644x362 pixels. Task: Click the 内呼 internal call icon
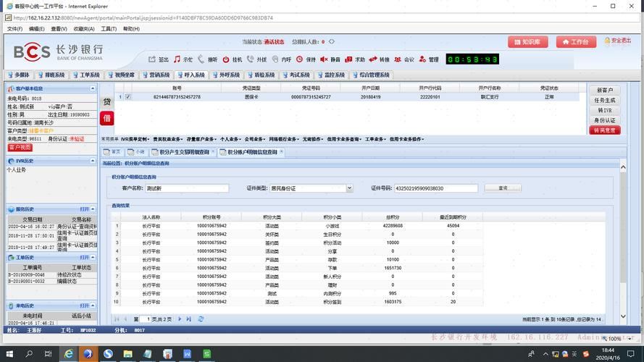click(x=275, y=59)
